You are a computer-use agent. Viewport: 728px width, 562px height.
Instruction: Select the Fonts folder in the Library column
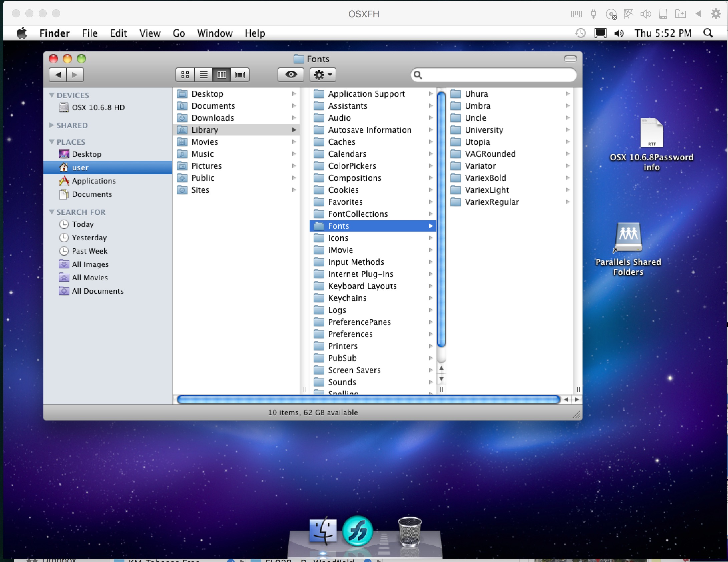click(373, 226)
